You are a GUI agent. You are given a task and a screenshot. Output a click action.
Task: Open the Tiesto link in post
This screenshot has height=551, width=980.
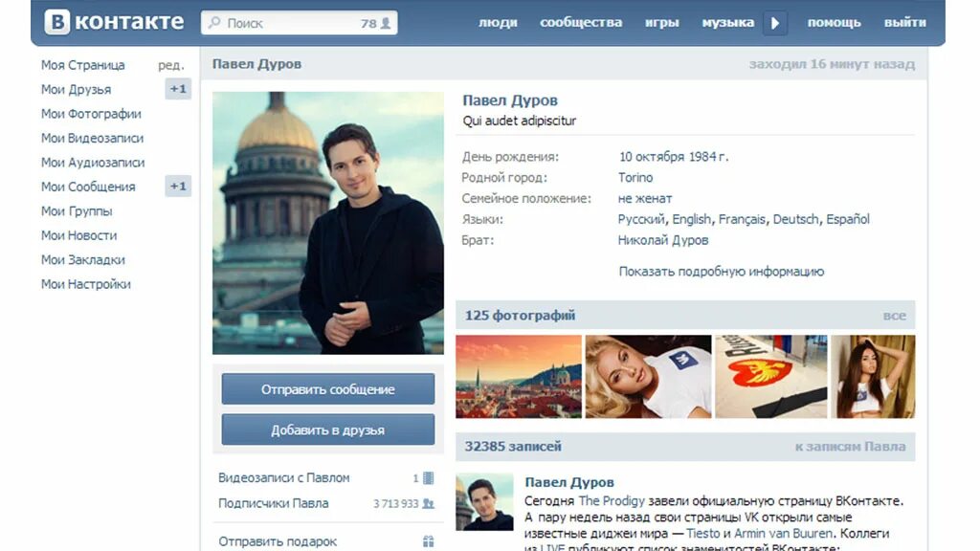click(703, 534)
